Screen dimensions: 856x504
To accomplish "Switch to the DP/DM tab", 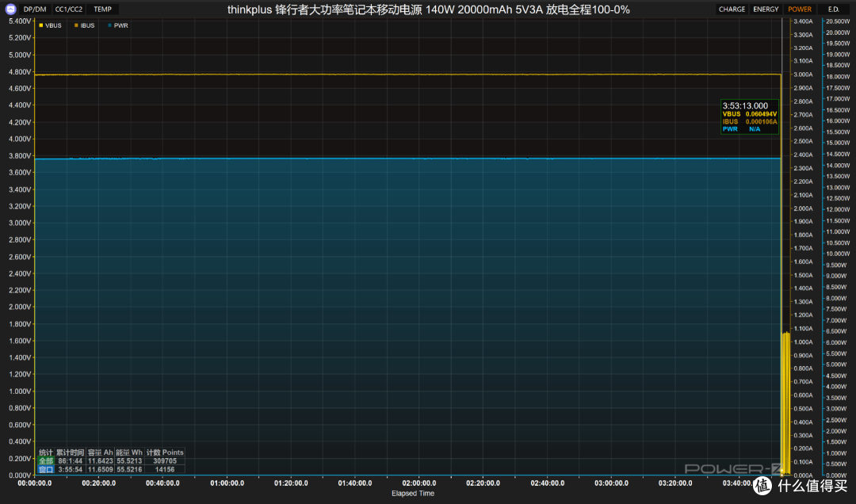I will [x=35, y=10].
